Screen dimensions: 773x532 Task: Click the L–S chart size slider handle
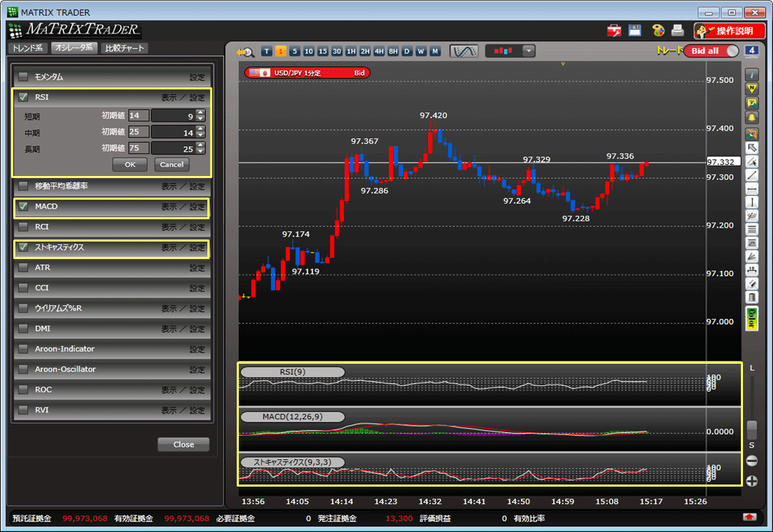pyautogui.click(x=752, y=429)
